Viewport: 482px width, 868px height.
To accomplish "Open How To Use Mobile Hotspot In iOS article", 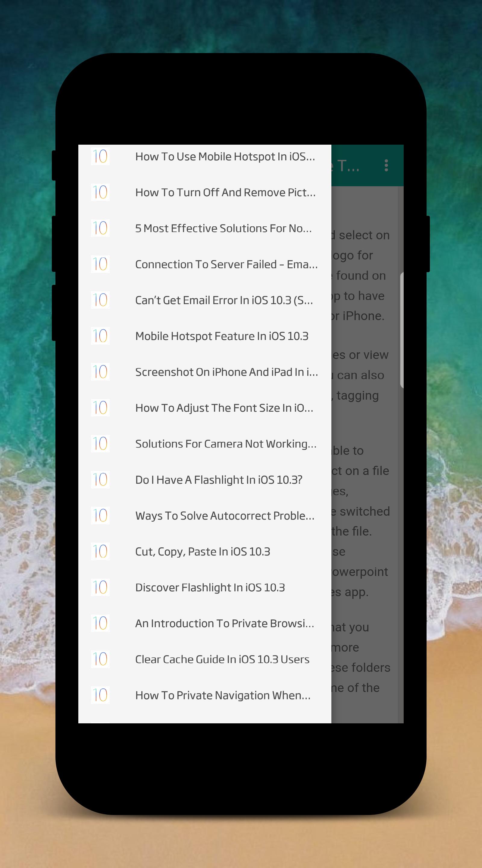I will (x=205, y=156).
